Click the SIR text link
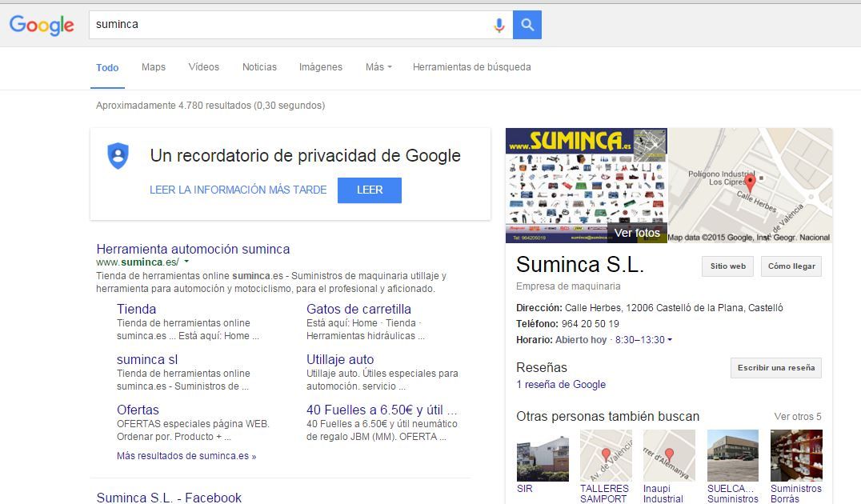The image size is (861, 504). click(x=524, y=489)
